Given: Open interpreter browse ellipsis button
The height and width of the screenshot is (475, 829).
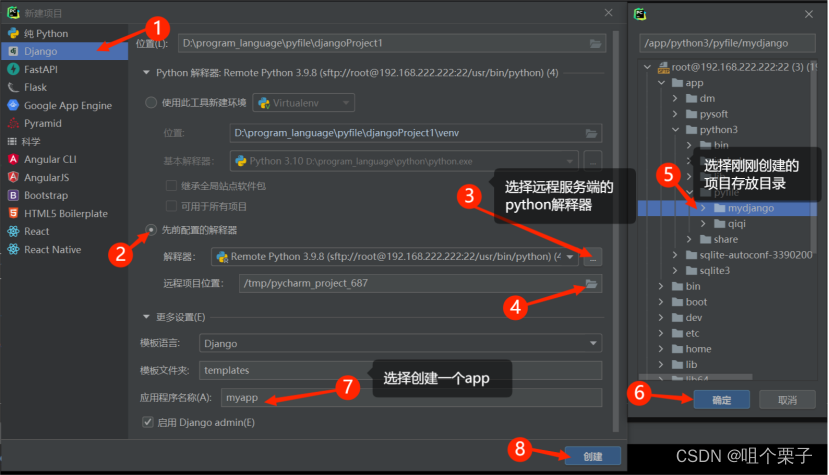Looking at the screenshot, I should point(593,257).
